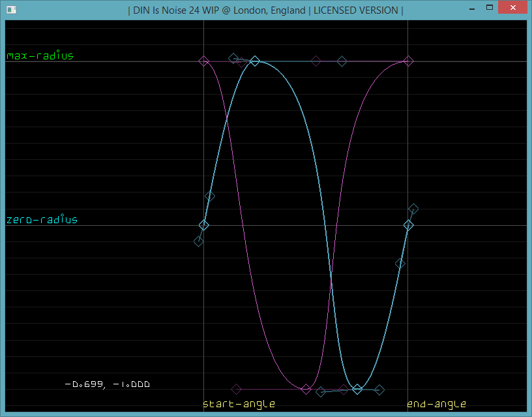Pick blue tangent handle just below the end-angle vertex
Image resolution: width=532 pixels, height=417 pixels.
[x=400, y=264]
